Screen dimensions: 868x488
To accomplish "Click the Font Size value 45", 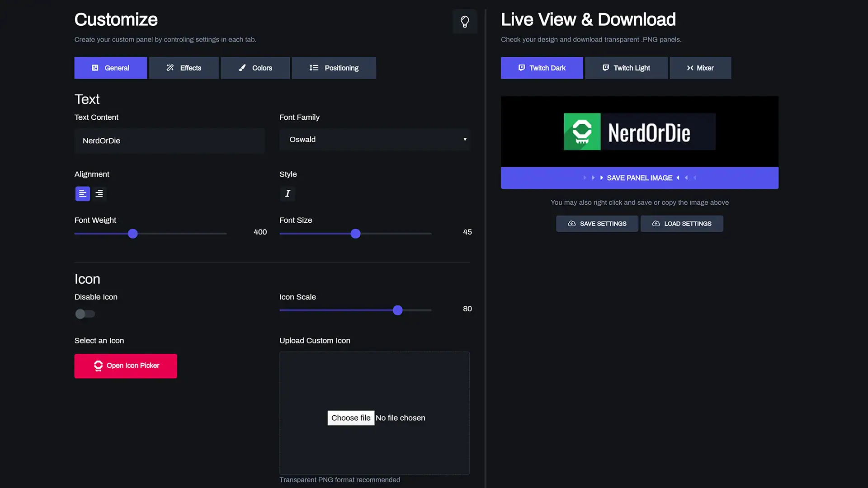I will 467,232.
